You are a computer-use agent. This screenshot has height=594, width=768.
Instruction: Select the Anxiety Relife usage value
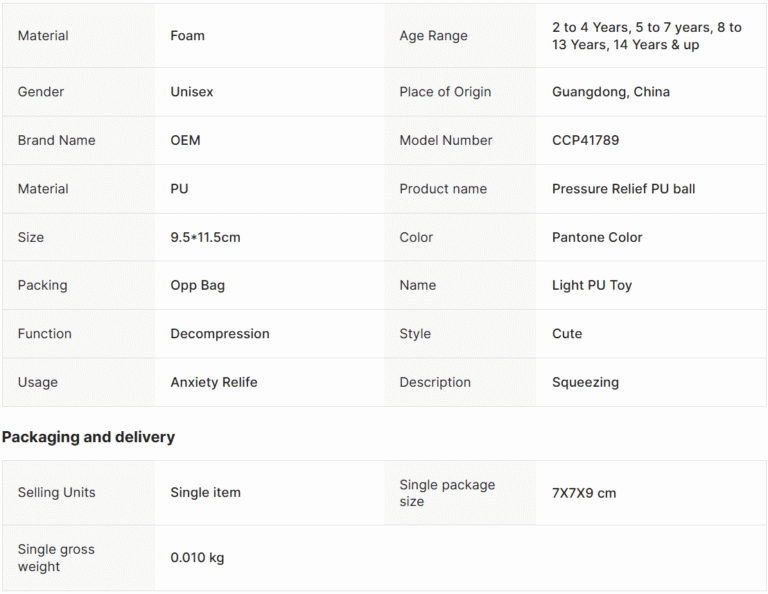point(214,383)
